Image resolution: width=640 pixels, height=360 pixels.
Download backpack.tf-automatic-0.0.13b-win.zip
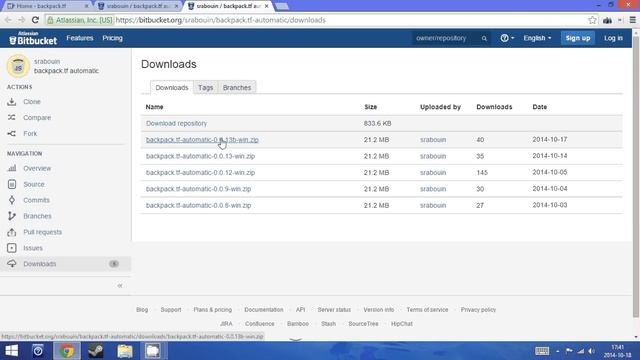[x=202, y=140]
